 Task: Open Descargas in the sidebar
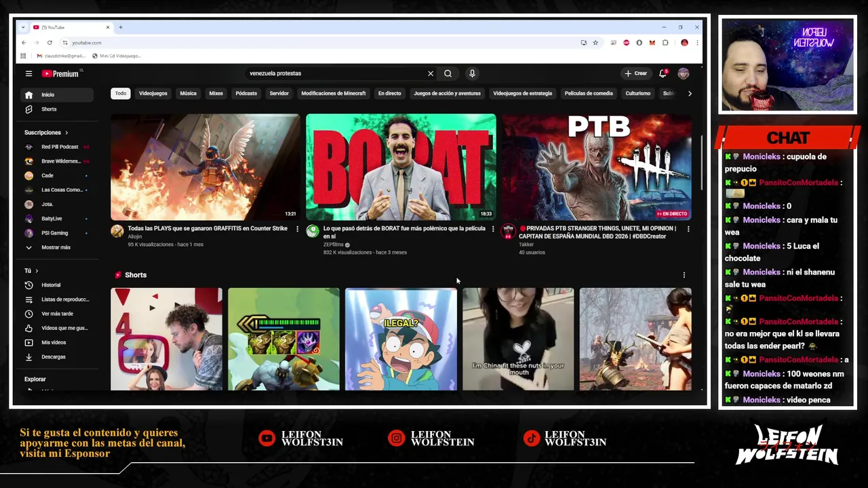click(x=58, y=357)
